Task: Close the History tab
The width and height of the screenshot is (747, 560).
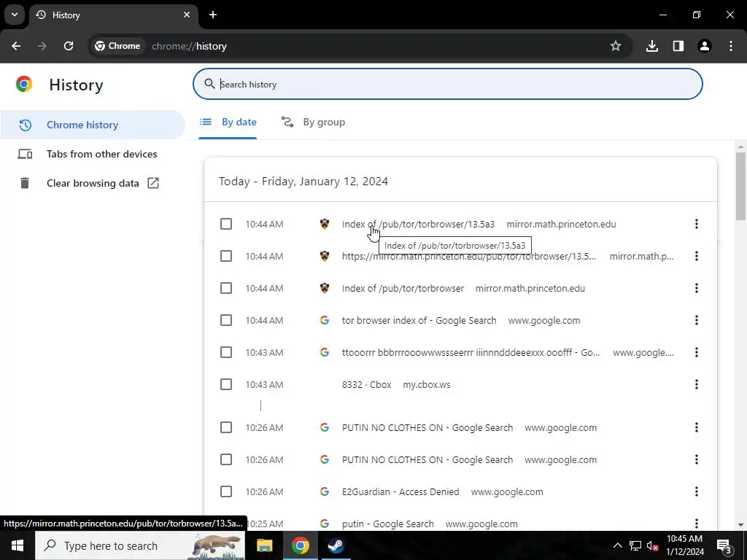Action: [187, 15]
